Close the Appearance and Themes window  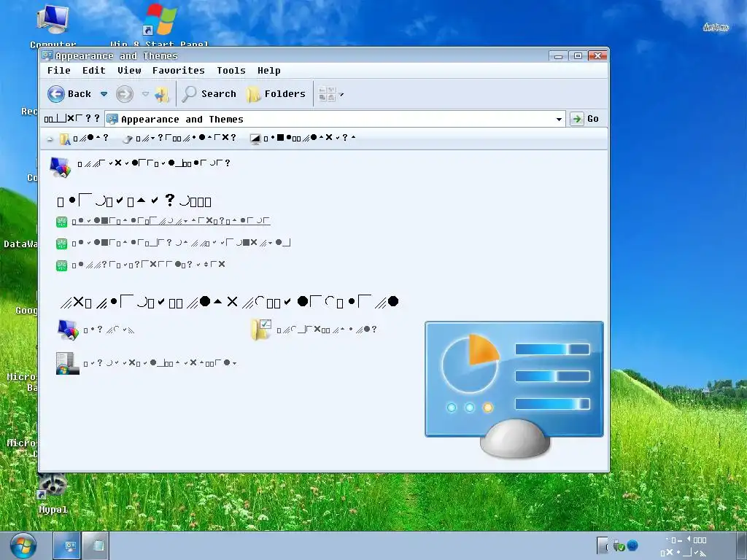tap(597, 55)
